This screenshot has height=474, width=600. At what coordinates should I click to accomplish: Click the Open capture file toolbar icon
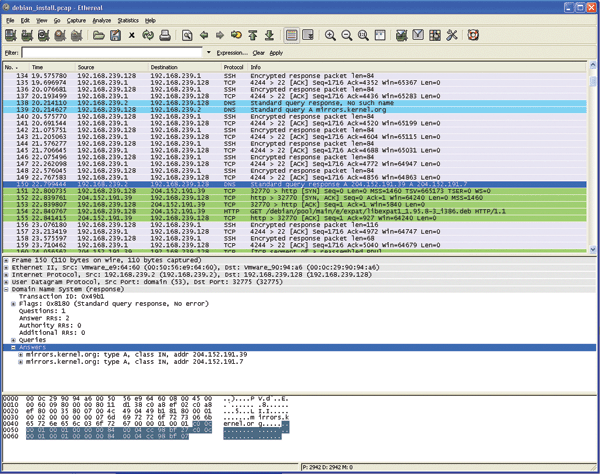(x=98, y=35)
